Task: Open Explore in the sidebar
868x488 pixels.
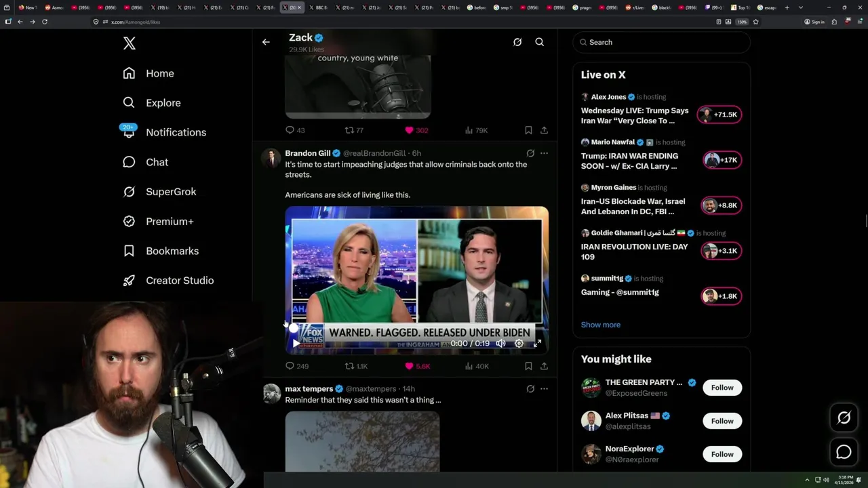Action: coord(152,103)
